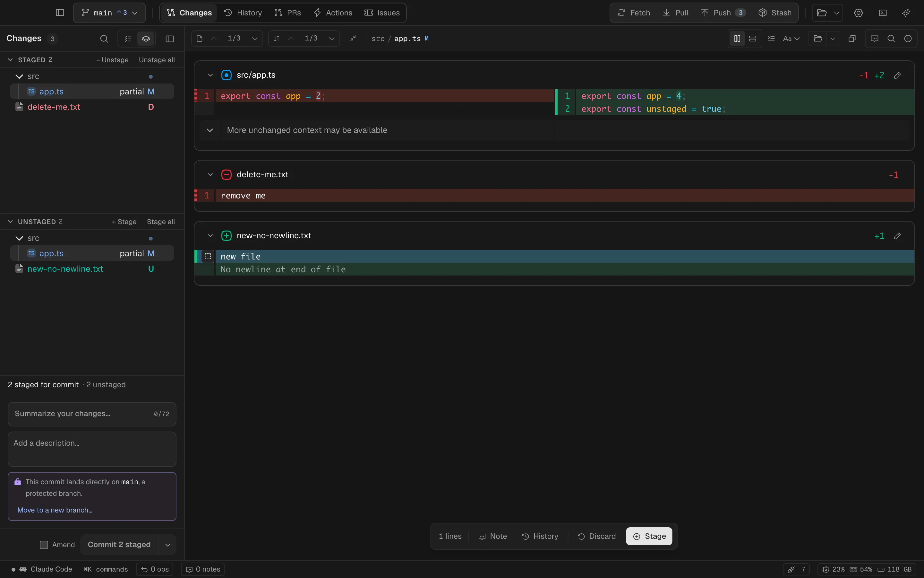Select delete-me.txt in staged list
Screen dimensions: 924x578
(92, 107)
